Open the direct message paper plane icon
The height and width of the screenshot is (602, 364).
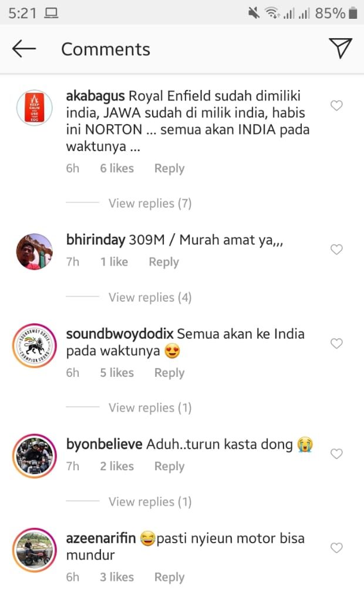340,48
